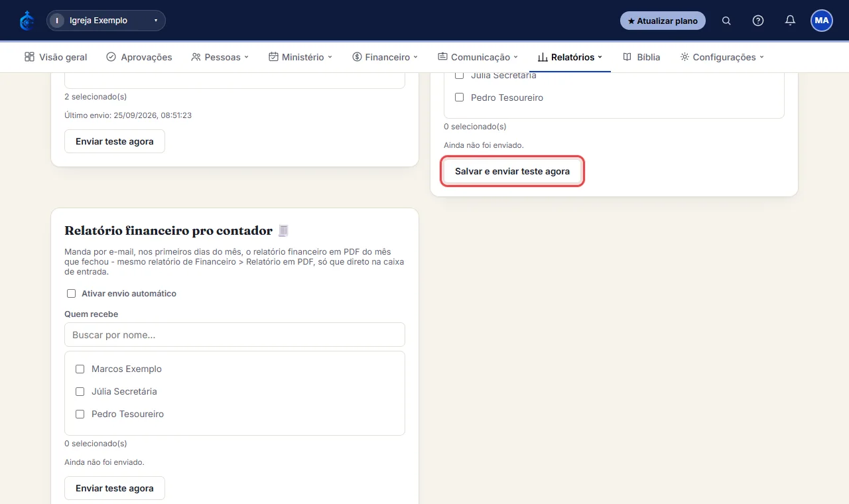Screen dimensions: 849x504
Task: Click the Bíblia open book icon
Action: pos(627,57)
